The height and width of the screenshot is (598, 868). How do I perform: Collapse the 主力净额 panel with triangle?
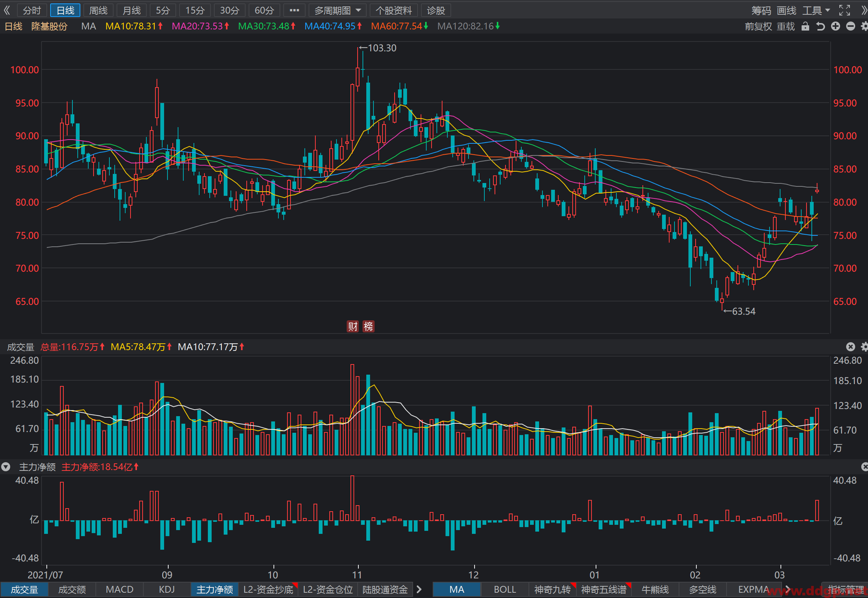click(x=6, y=467)
